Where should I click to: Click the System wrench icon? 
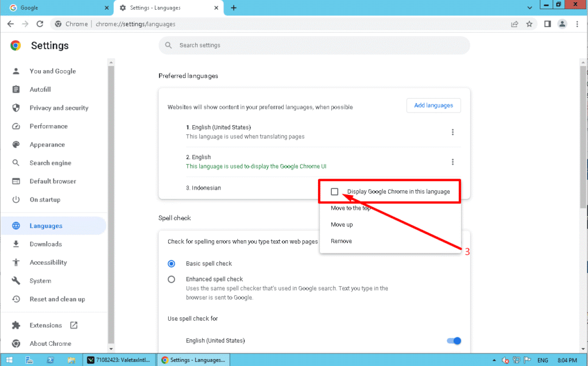click(16, 281)
